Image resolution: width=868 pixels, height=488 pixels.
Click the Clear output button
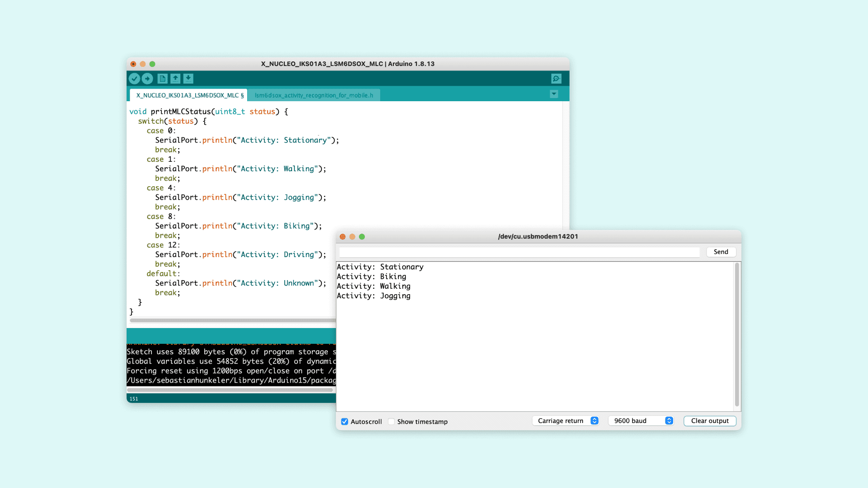(x=710, y=421)
